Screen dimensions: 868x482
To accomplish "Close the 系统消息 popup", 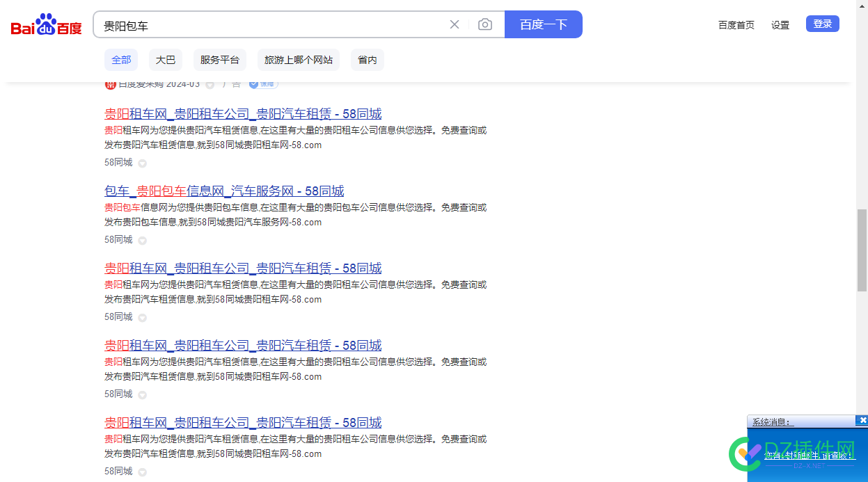I will (862, 420).
